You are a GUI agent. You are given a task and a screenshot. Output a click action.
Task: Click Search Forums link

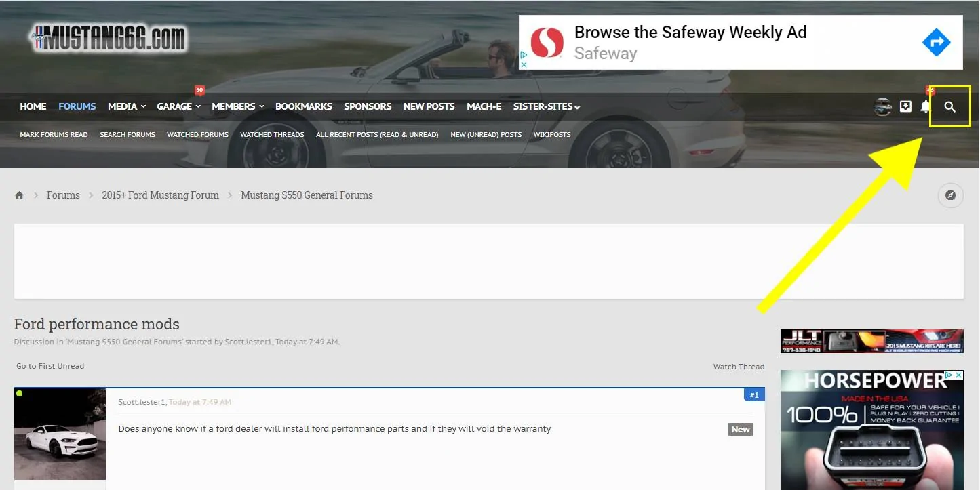[x=128, y=134]
